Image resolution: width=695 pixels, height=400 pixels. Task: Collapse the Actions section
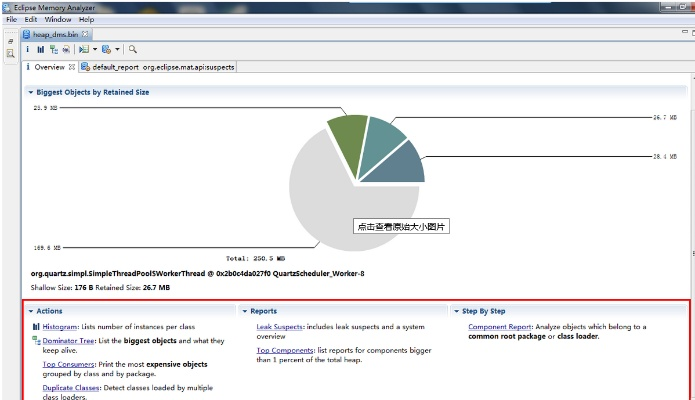[31, 311]
